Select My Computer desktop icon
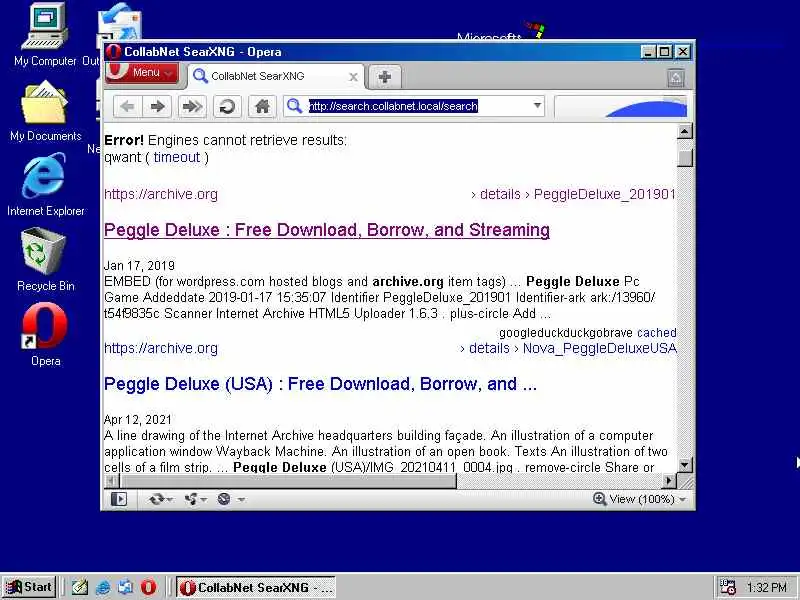Image resolution: width=800 pixels, height=600 pixels. point(45,35)
